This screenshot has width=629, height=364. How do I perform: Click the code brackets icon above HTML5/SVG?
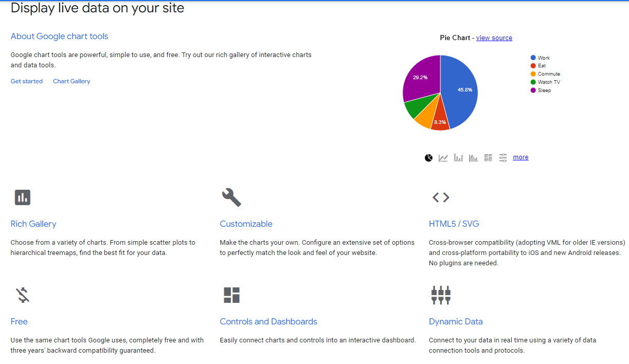[x=441, y=197]
